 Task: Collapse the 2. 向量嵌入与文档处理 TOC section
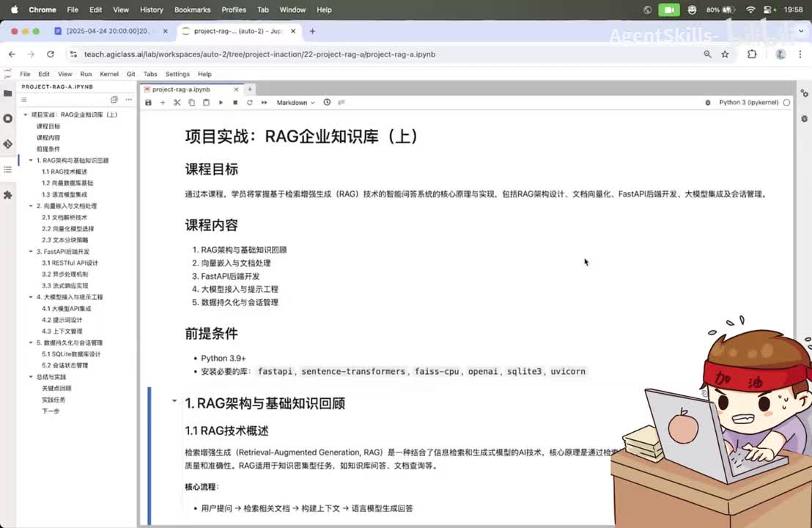(x=31, y=206)
